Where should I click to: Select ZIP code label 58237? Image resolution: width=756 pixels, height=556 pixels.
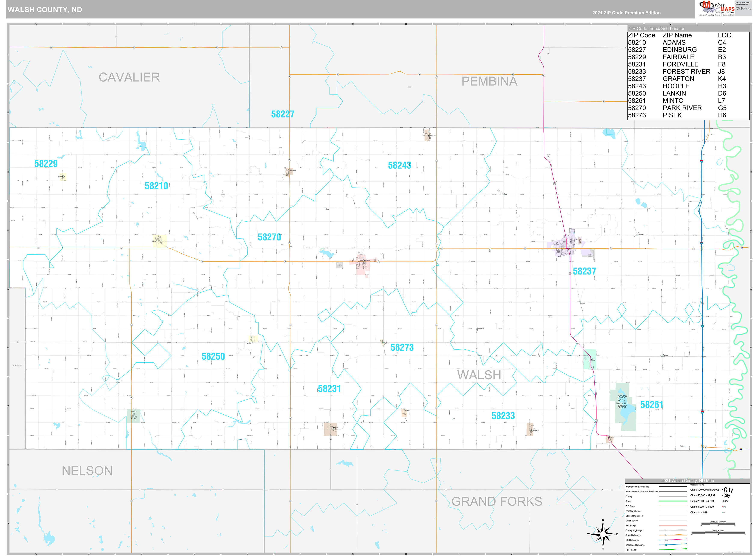[584, 271]
